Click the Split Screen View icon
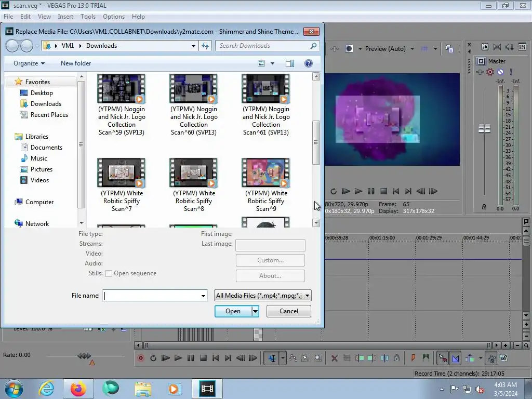532x399 pixels. click(x=349, y=49)
